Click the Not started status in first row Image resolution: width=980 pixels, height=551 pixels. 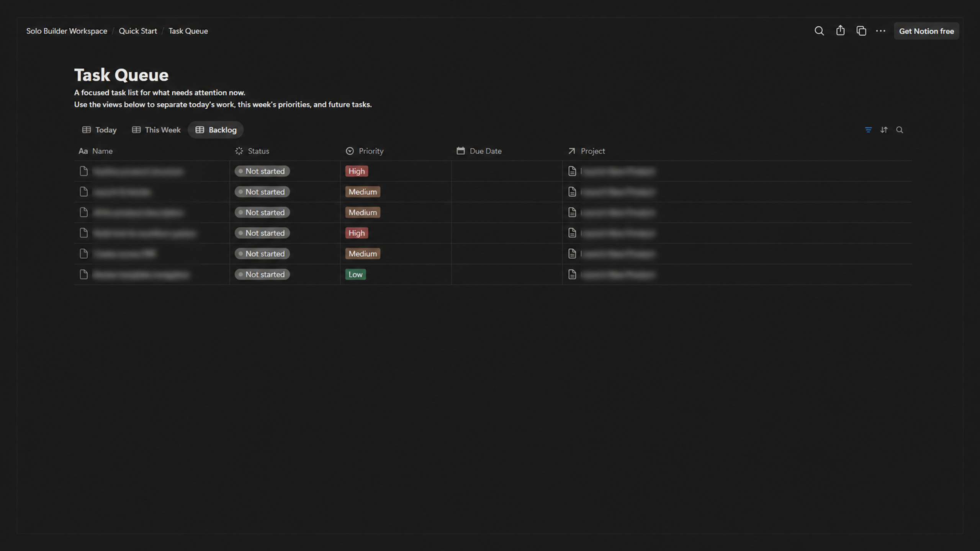(x=262, y=171)
